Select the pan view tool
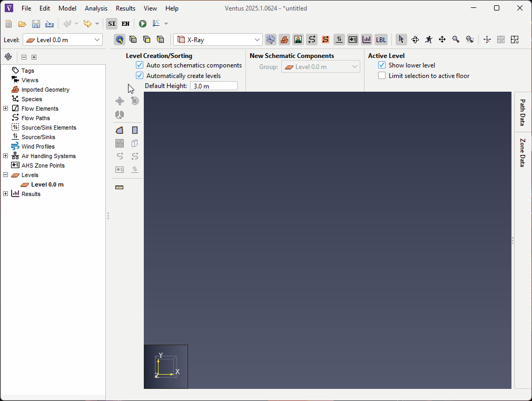 pos(442,40)
